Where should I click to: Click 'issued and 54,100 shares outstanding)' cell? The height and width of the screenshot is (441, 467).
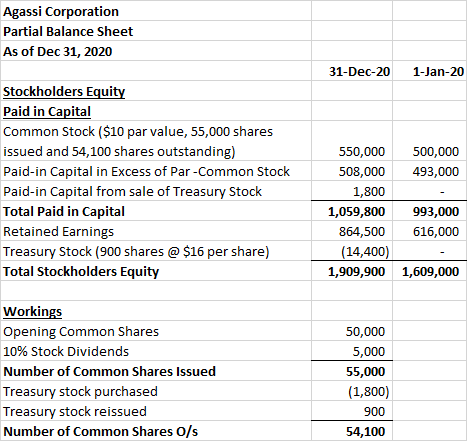119,152
